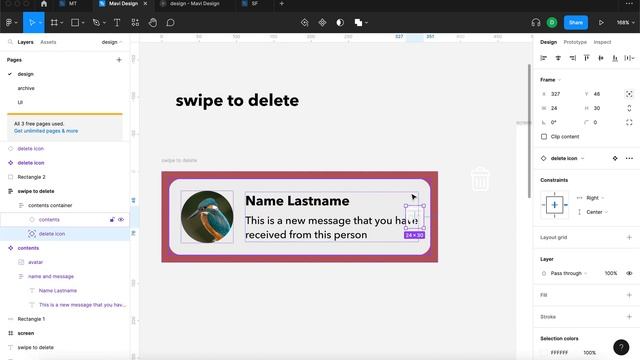The width and height of the screenshot is (640, 360).
Task: Click Align right icon
Action: pos(573,58)
